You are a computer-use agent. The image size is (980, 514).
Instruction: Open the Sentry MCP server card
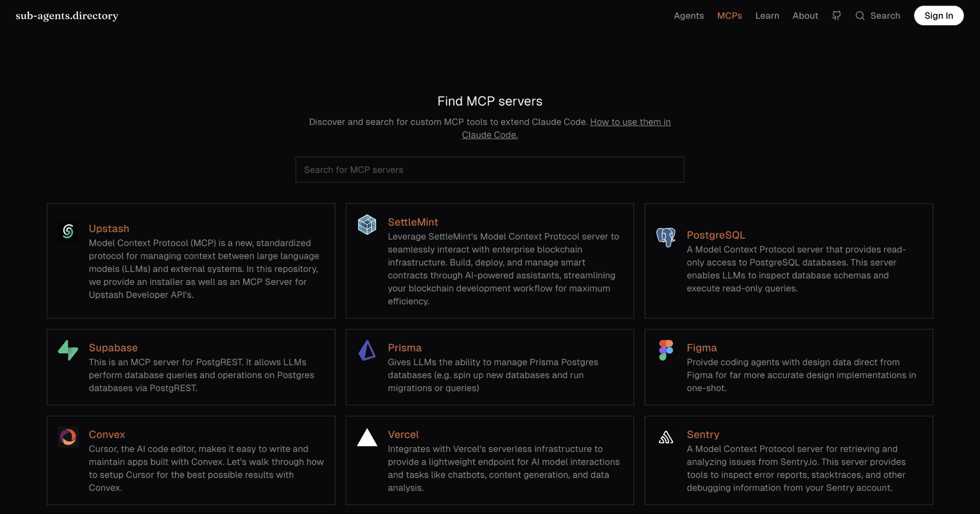pyautogui.click(x=788, y=460)
